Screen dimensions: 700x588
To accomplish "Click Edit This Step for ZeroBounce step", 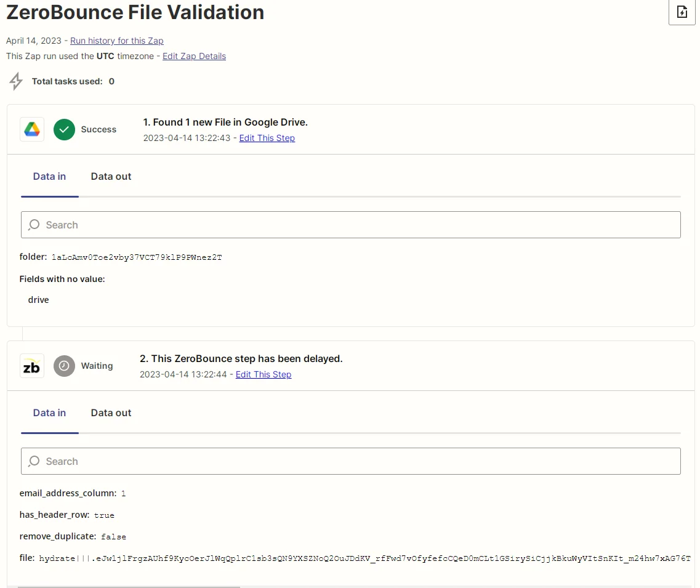I will (263, 374).
